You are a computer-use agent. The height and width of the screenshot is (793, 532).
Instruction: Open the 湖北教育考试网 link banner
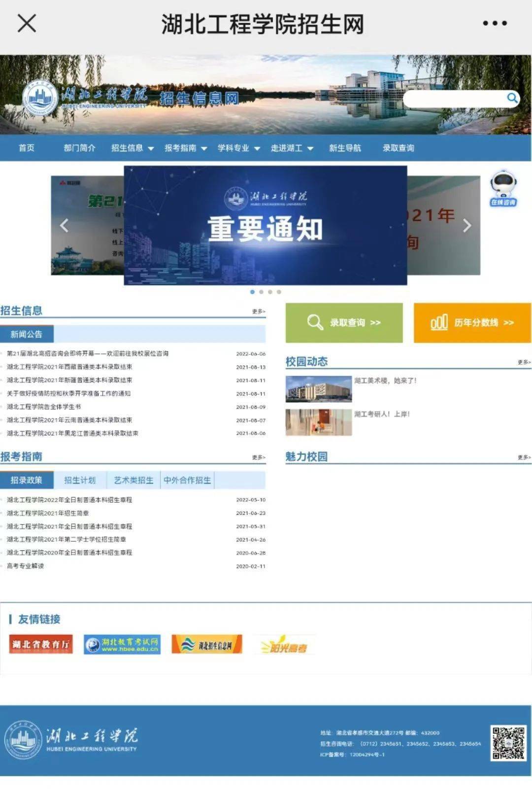122,644
